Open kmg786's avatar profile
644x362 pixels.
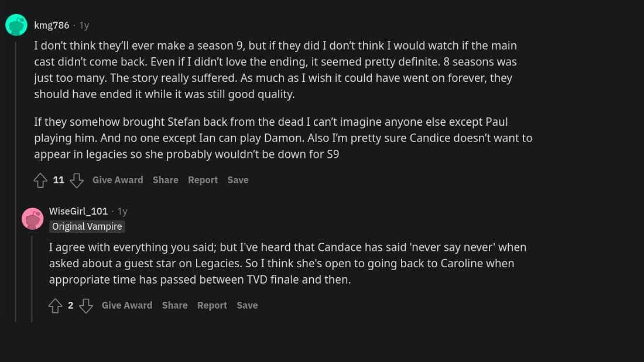click(16, 25)
